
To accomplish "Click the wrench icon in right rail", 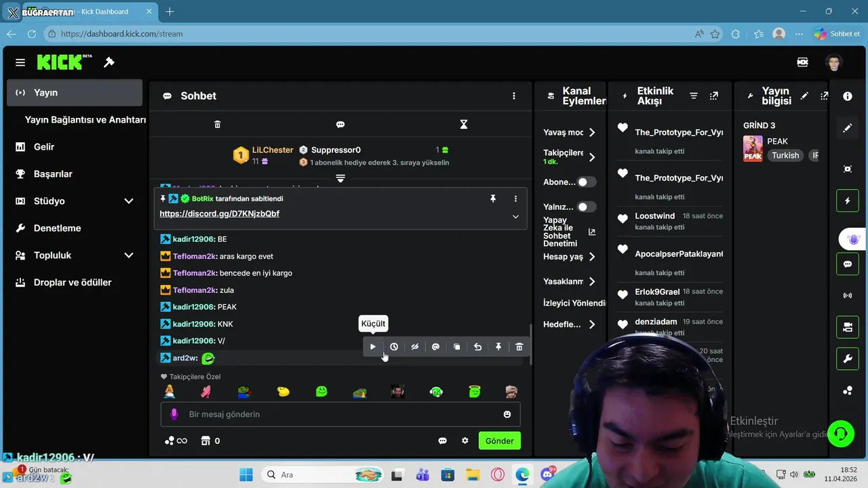I will point(848,359).
